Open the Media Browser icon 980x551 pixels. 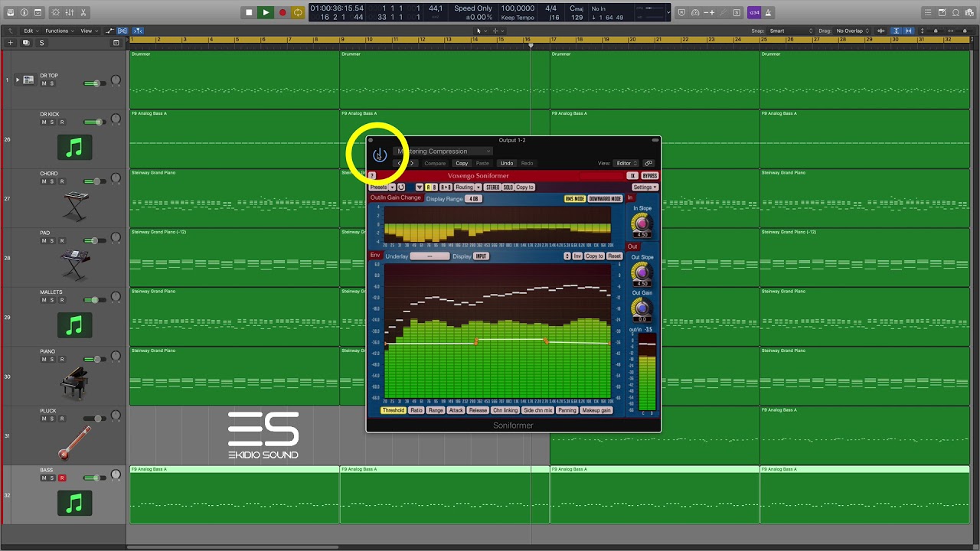click(x=969, y=12)
